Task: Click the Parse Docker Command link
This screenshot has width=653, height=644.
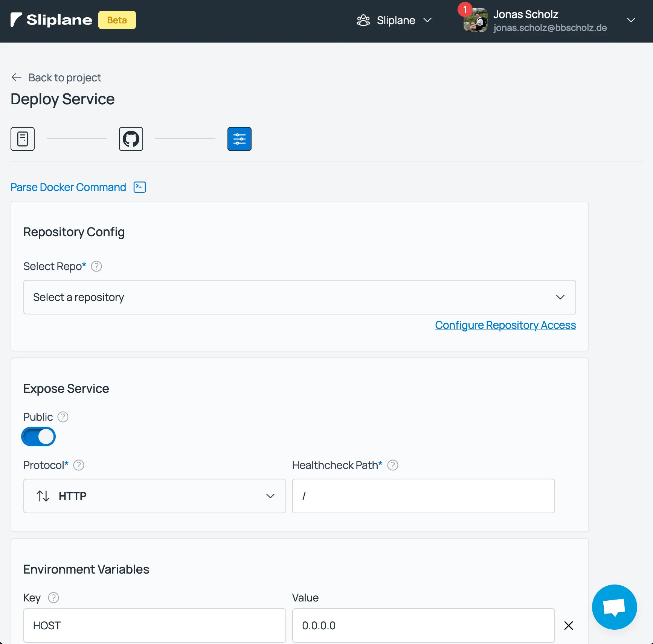Action: (68, 187)
